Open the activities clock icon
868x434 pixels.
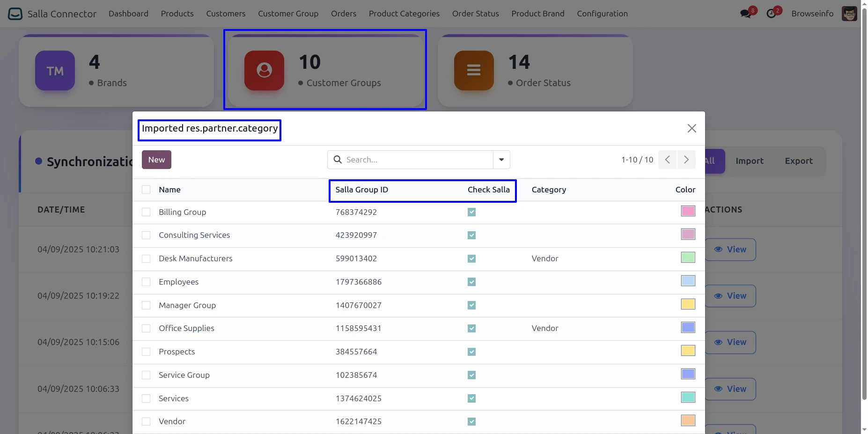pyautogui.click(x=771, y=14)
